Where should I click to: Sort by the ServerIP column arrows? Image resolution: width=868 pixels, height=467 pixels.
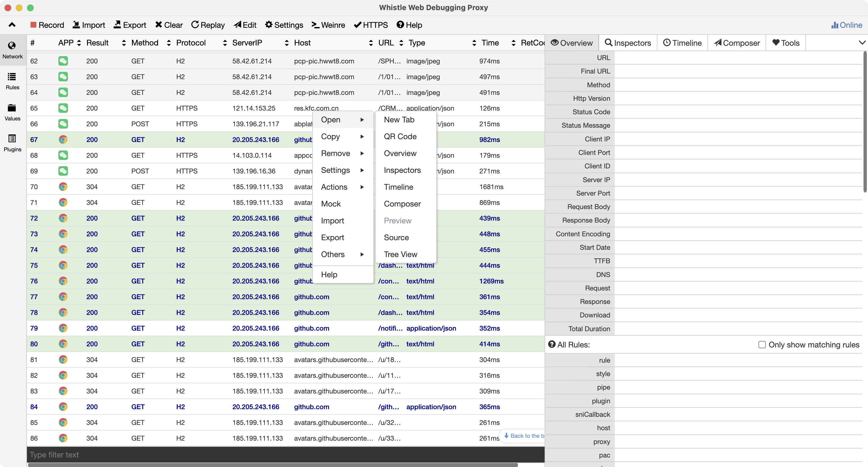coord(286,43)
